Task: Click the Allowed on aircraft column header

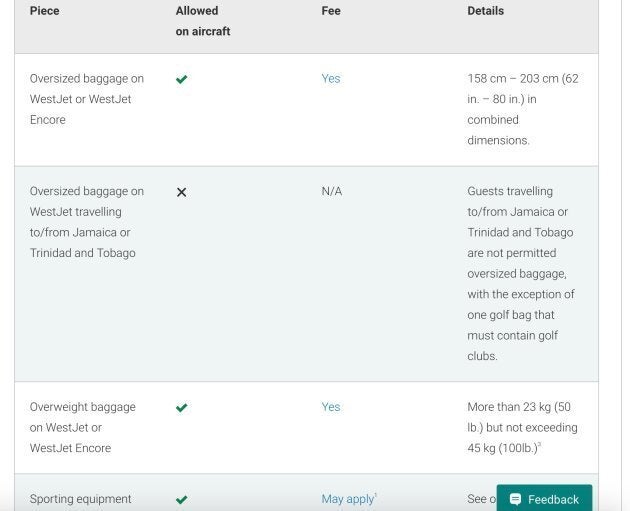Action: tap(203, 21)
